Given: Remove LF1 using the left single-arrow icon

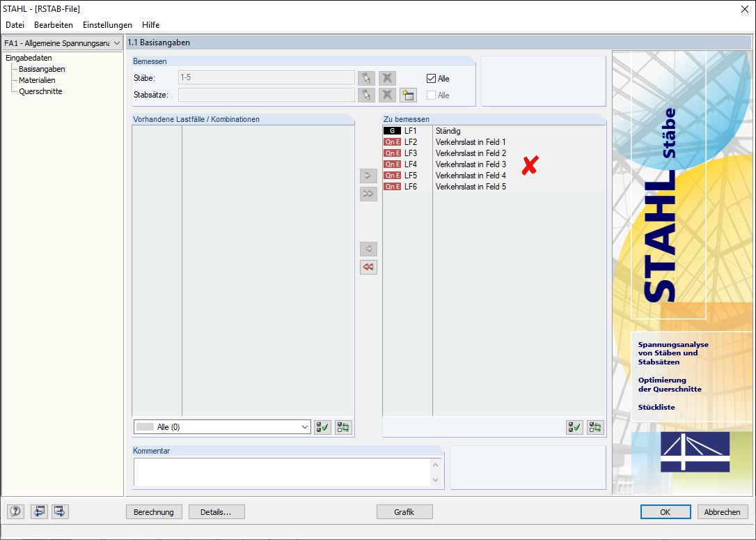Looking at the screenshot, I should [368, 248].
